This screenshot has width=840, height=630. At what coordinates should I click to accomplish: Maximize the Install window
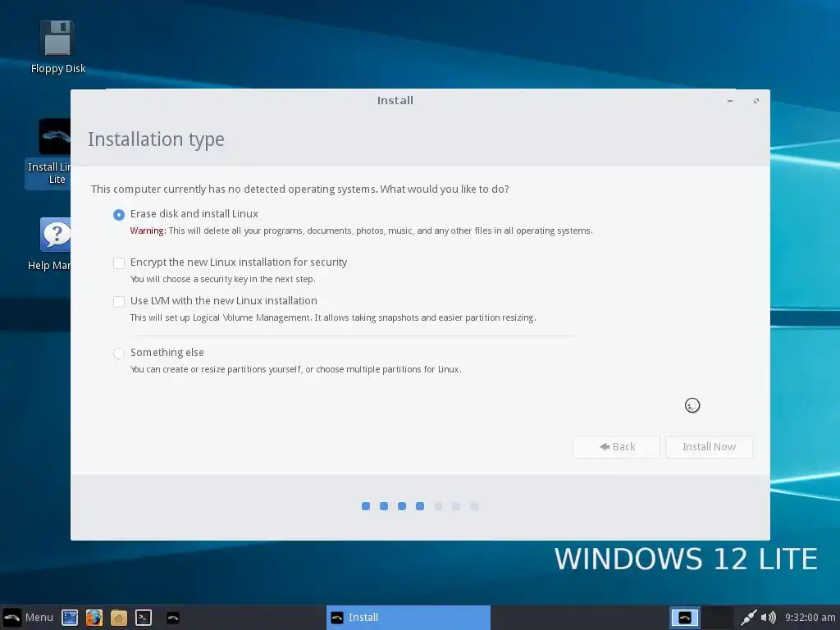756,101
